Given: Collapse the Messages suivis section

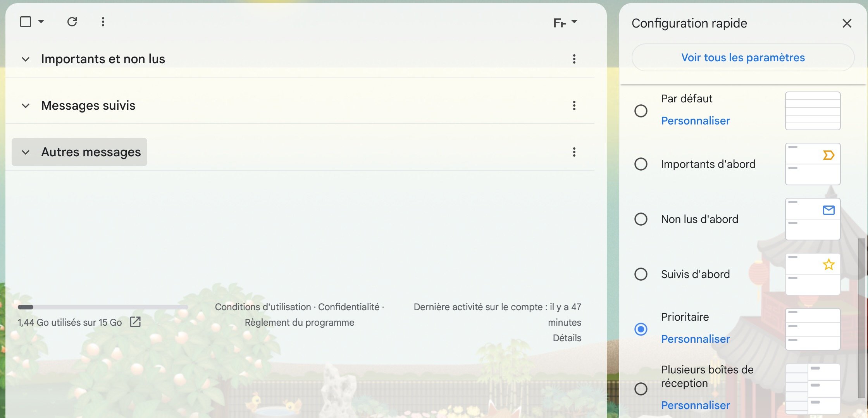Looking at the screenshot, I should [26, 105].
